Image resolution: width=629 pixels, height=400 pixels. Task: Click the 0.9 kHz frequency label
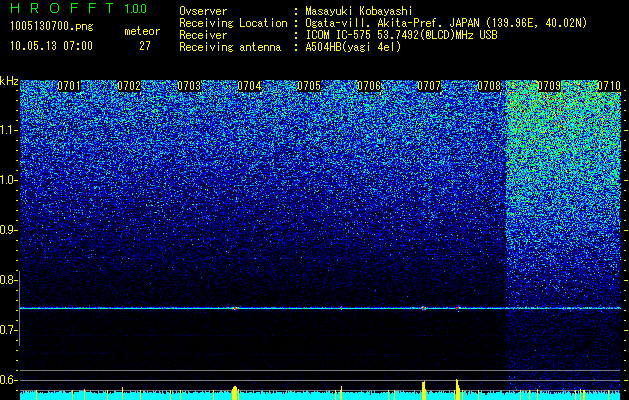click(x=7, y=230)
